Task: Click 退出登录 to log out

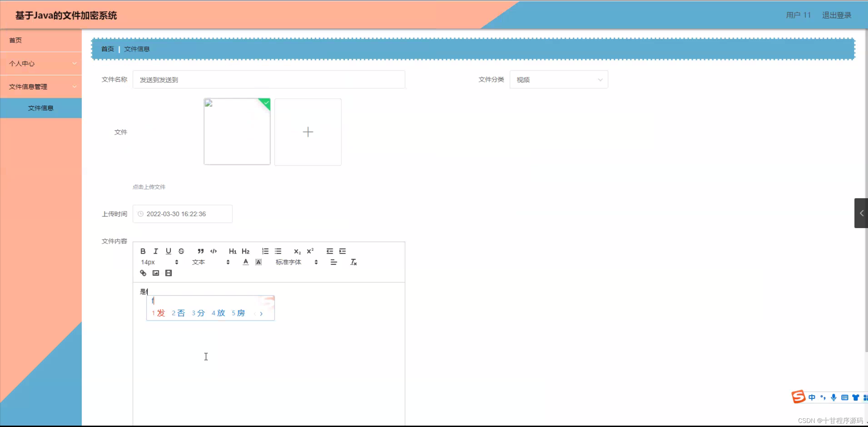Action: (x=836, y=15)
